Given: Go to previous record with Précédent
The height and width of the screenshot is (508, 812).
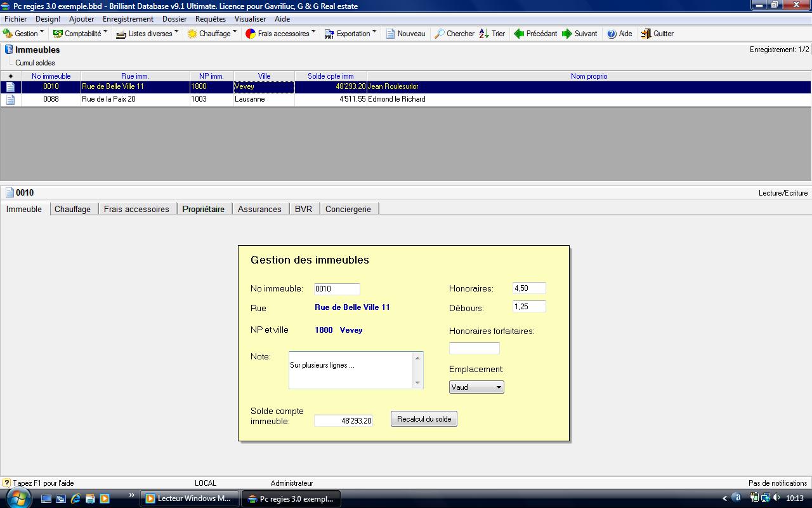Looking at the screenshot, I should coord(519,34).
